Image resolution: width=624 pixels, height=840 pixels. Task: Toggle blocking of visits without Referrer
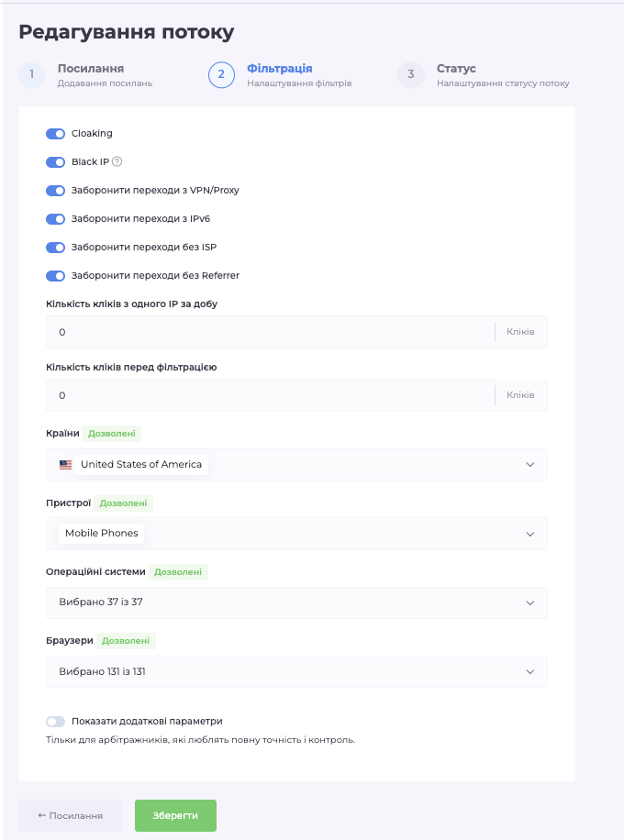tap(56, 276)
